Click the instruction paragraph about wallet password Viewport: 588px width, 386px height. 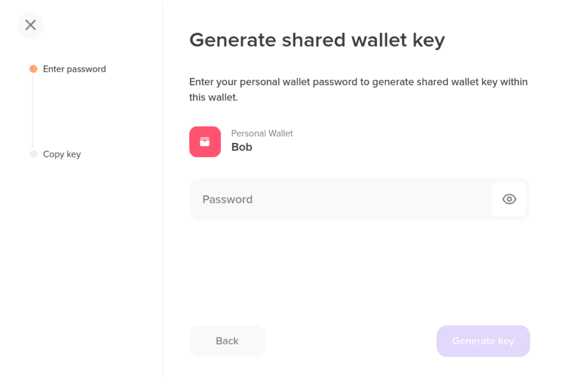(358, 90)
